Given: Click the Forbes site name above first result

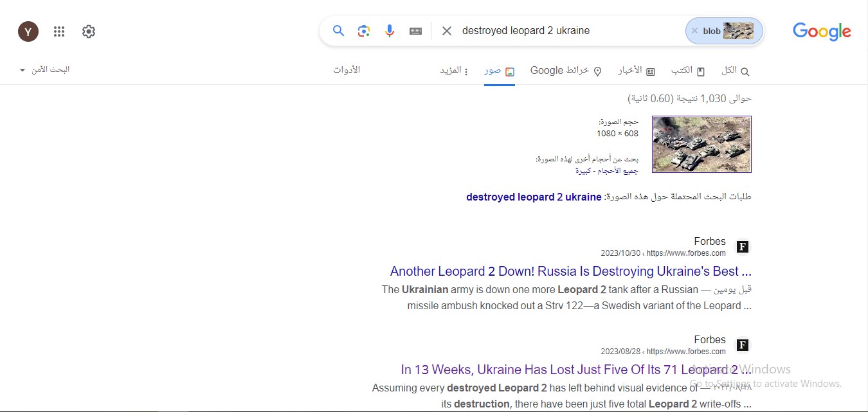Looking at the screenshot, I should click(x=710, y=242).
